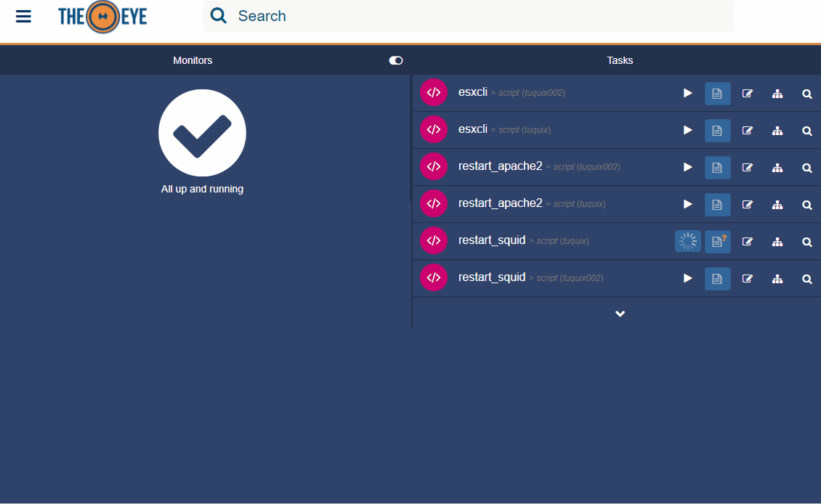
Task: Select restart_apache2 script (tuquix) label
Action: tap(532, 203)
